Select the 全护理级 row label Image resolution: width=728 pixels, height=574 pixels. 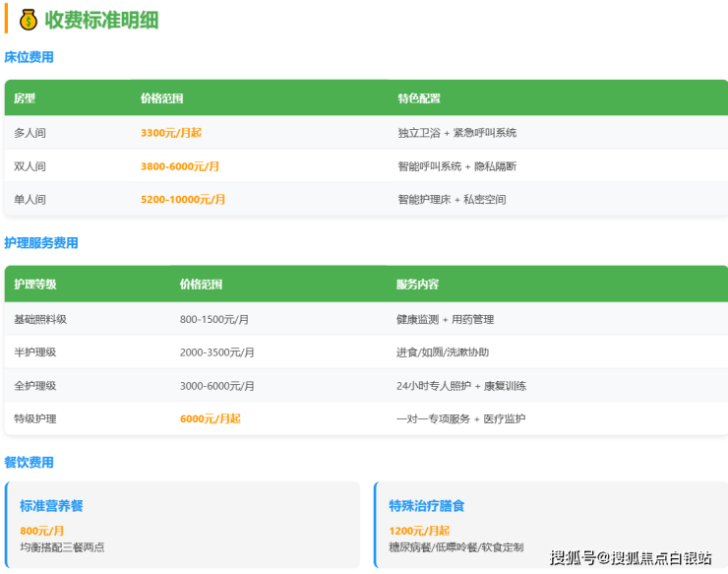[x=35, y=386]
